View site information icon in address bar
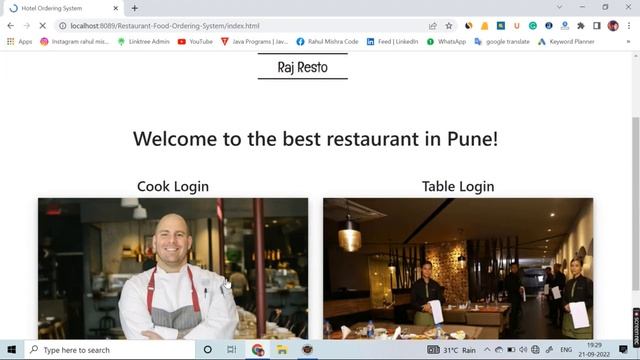Screen dimensions: 640x360 (x=62, y=26)
